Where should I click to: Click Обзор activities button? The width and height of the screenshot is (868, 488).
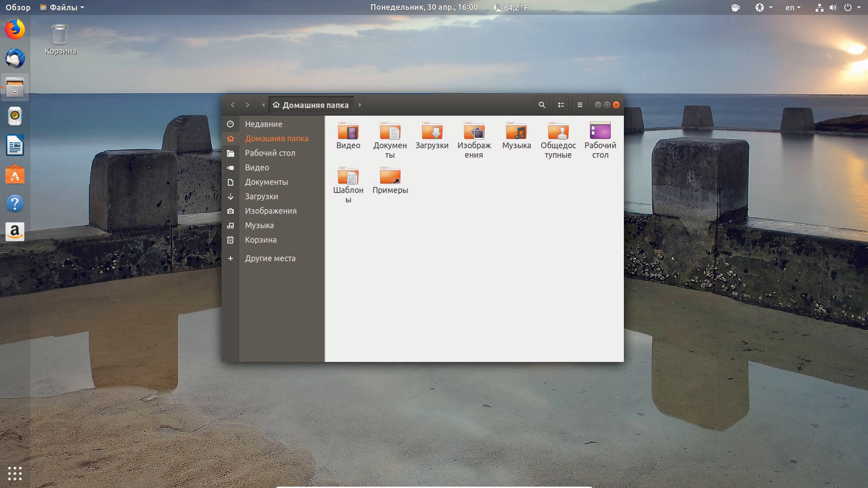18,7
